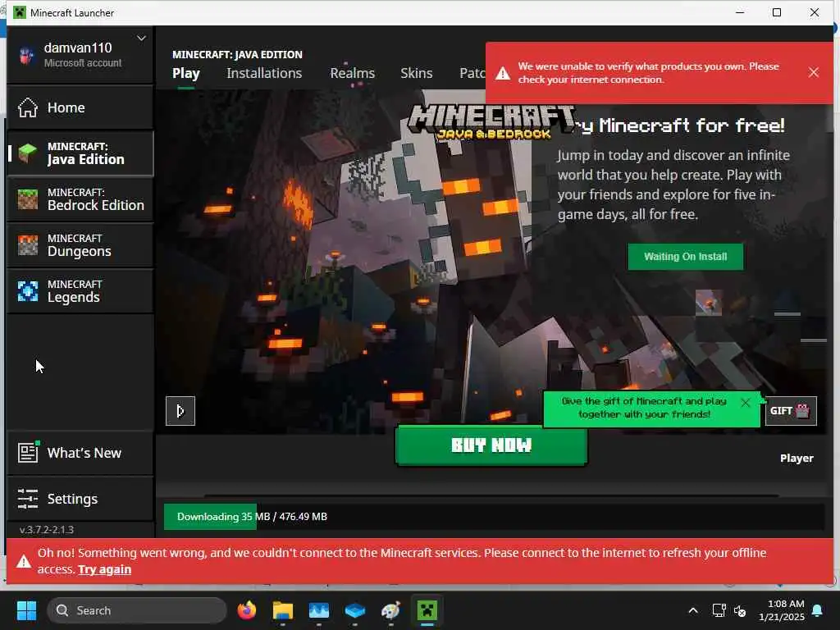This screenshot has width=840, height=630.
Task: Open the blue chart app on the taskbar
Action: (x=319, y=610)
